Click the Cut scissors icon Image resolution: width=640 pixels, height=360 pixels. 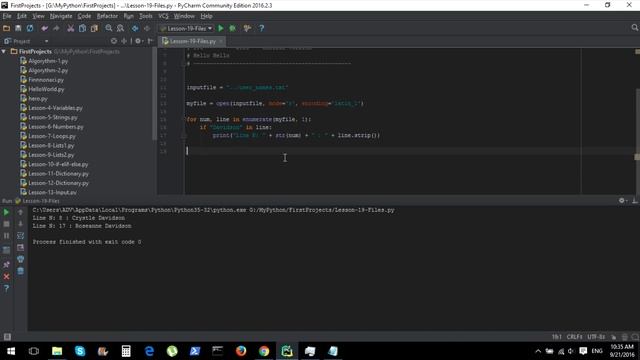71,28
